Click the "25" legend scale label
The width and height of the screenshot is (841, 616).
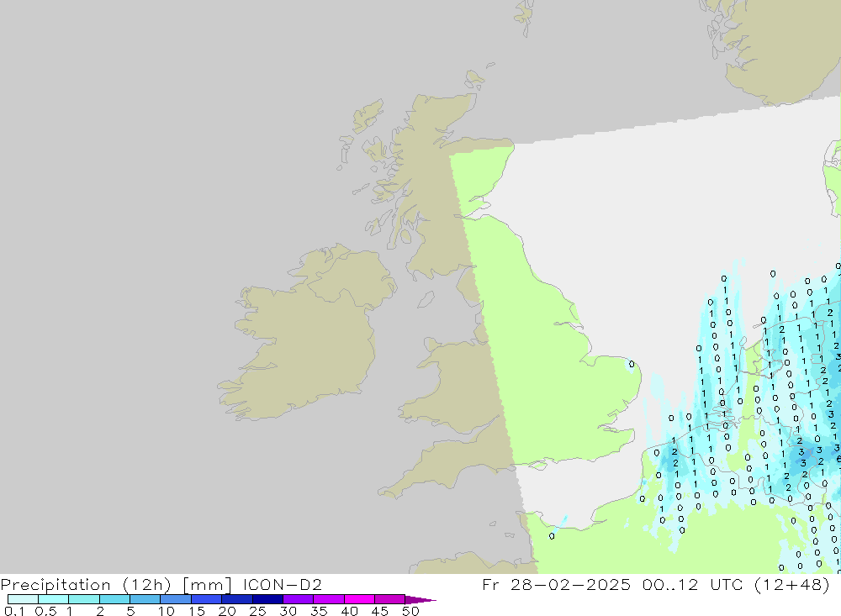pos(258,611)
